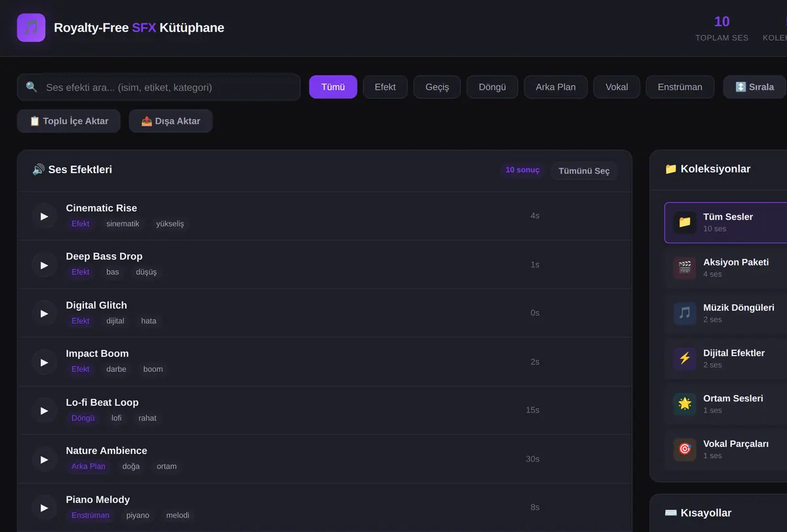Click Toplu İçe Aktar button
The height and width of the screenshot is (532, 787).
pos(69,121)
